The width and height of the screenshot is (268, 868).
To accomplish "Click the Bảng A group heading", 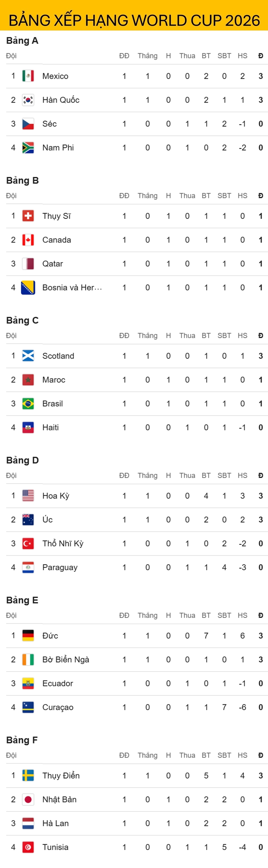I will click(x=22, y=40).
